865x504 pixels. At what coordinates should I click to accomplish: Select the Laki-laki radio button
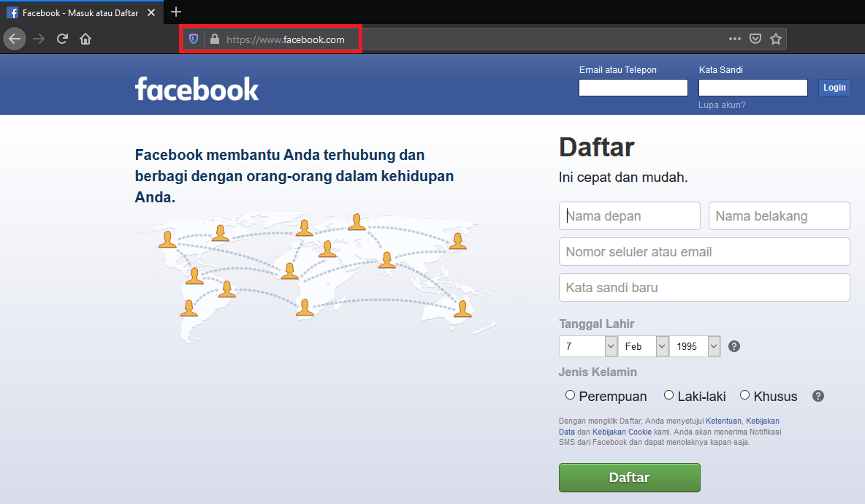[x=668, y=395]
